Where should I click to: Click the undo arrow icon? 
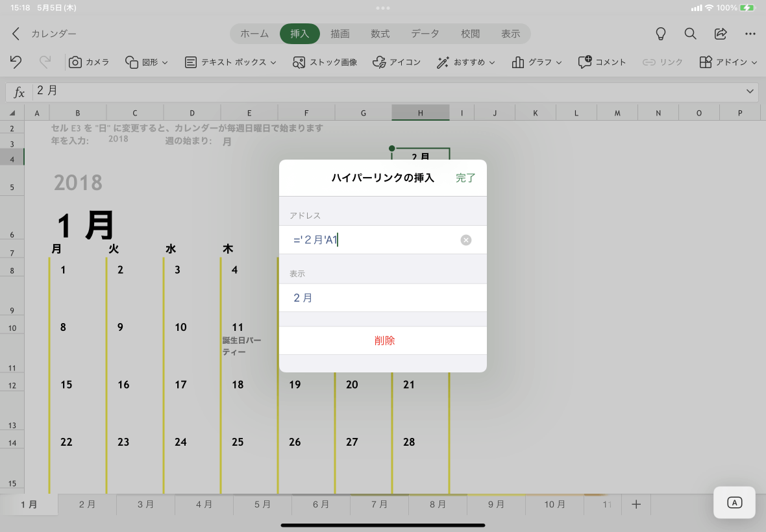pos(16,62)
